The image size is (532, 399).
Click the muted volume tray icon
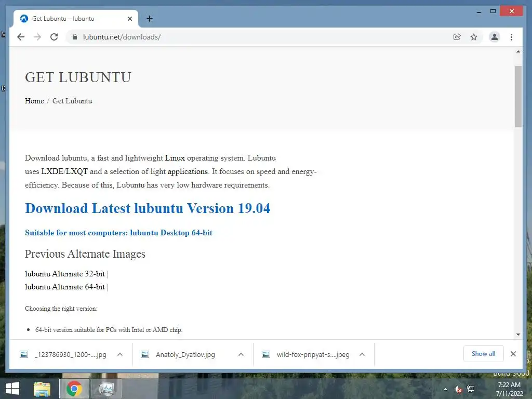coord(458,389)
